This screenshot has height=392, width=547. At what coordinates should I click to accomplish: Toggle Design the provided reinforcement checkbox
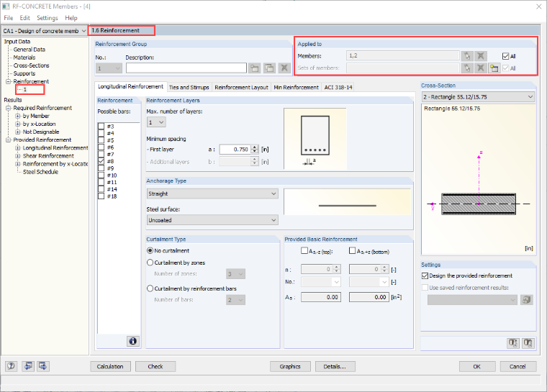tap(425, 275)
